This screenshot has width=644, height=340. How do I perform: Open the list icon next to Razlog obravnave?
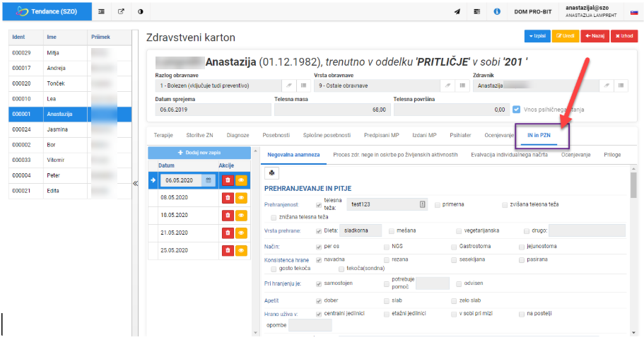click(303, 86)
